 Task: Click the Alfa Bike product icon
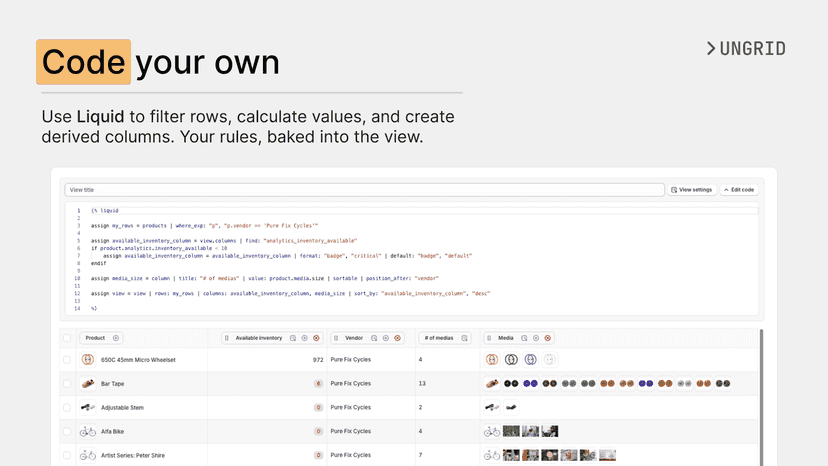(x=88, y=432)
